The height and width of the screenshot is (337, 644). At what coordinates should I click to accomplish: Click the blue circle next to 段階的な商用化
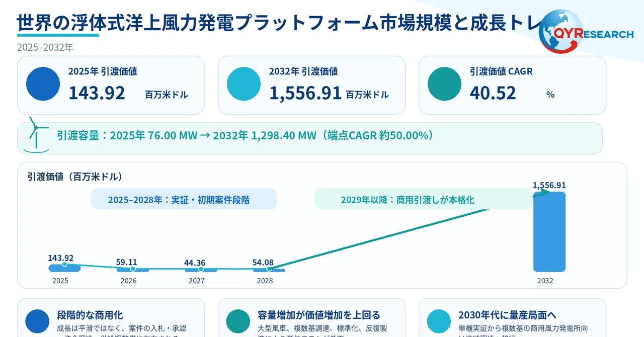pyautogui.click(x=37, y=322)
